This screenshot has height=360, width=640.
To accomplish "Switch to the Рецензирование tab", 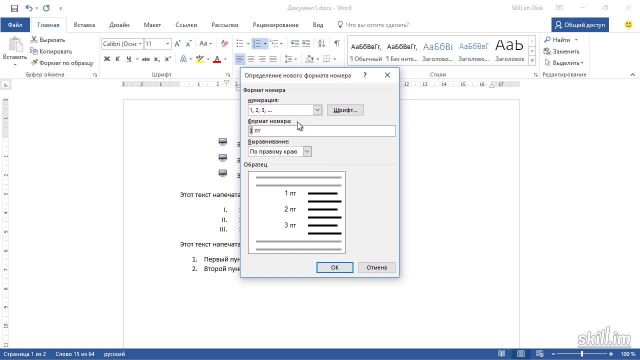I will click(276, 25).
